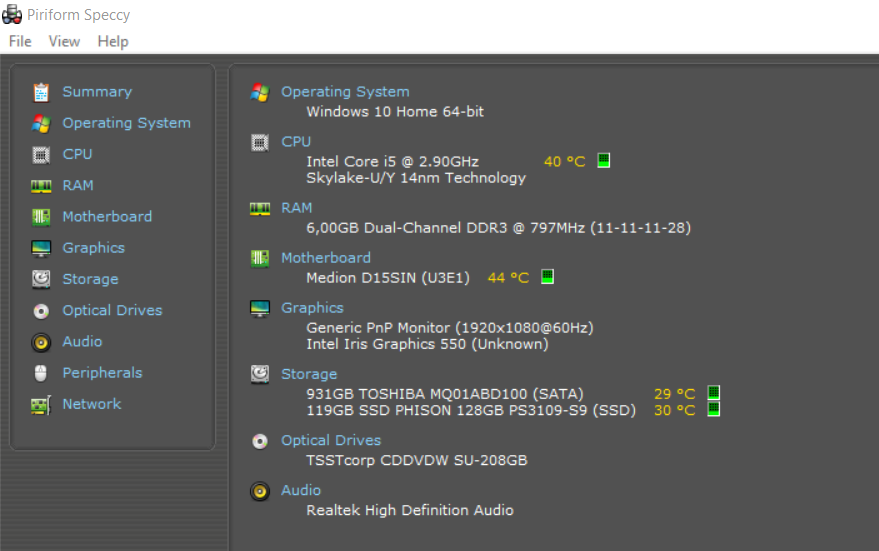Click the Storage hard drive icon in sidebar
This screenshot has height=551, width=879.
point(41,279)
